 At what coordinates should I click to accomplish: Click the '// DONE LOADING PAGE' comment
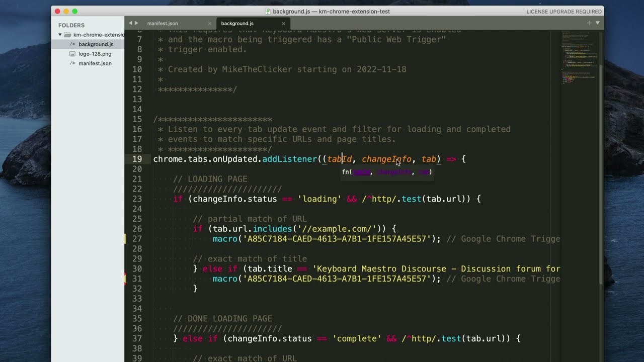point(223,319)
